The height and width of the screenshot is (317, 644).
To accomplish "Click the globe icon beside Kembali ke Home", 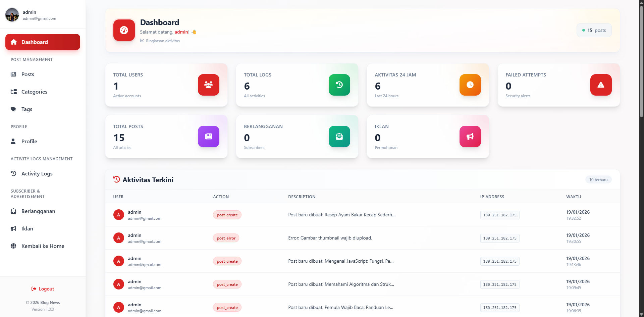I will (x=13, y=246).
